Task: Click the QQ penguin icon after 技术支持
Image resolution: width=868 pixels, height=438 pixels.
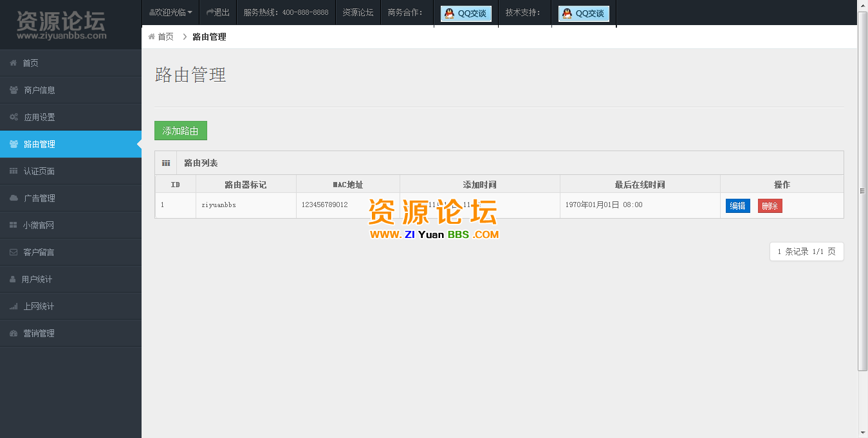Action: (x=567, y=13)
